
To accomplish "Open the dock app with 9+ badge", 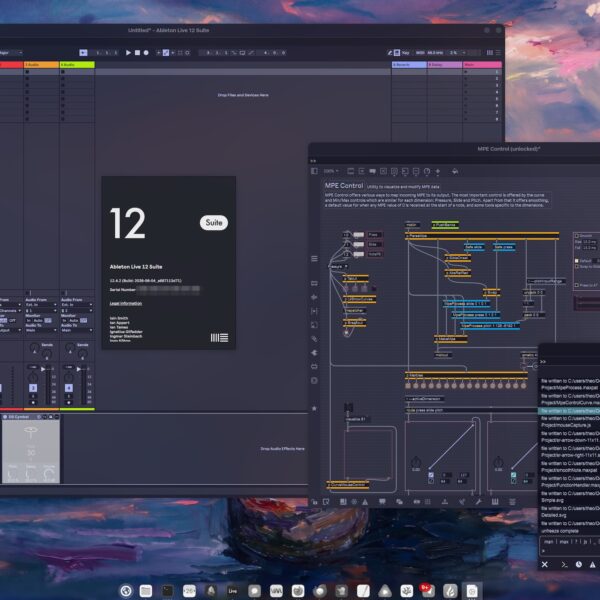I will pyautogui.click(x=428, y=591).
